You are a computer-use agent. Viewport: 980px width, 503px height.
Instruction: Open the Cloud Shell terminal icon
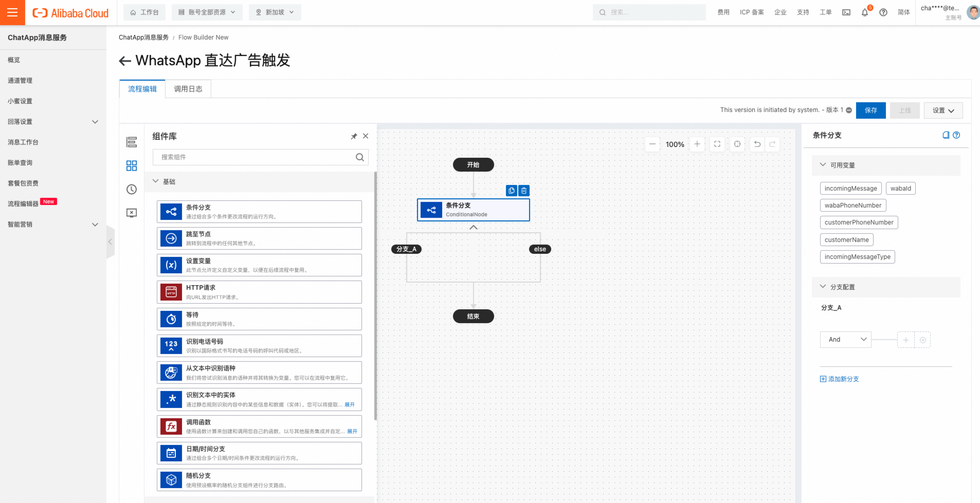[x=846, y=12]
